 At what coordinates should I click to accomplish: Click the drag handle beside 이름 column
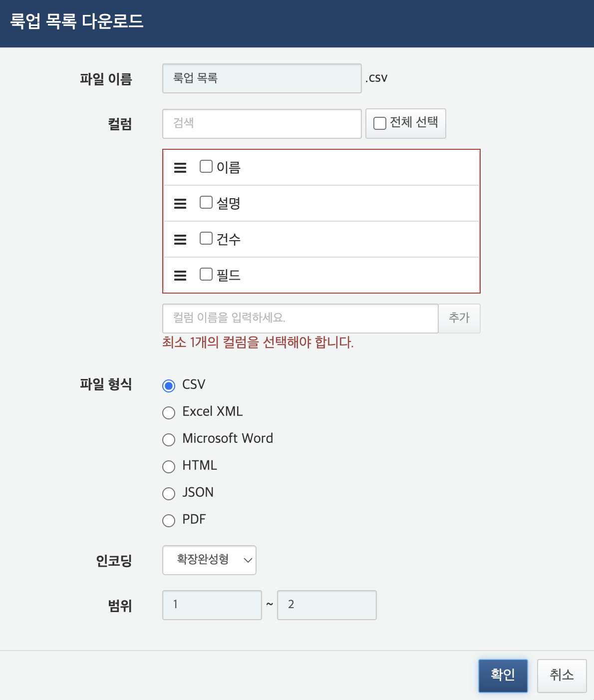click(x=179, y=167)
